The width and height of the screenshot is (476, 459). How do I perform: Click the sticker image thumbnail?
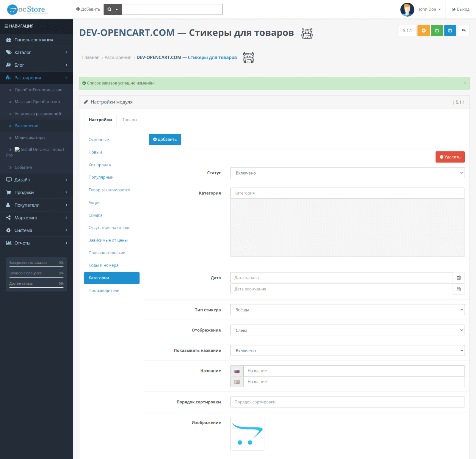(x=247, y=434)
